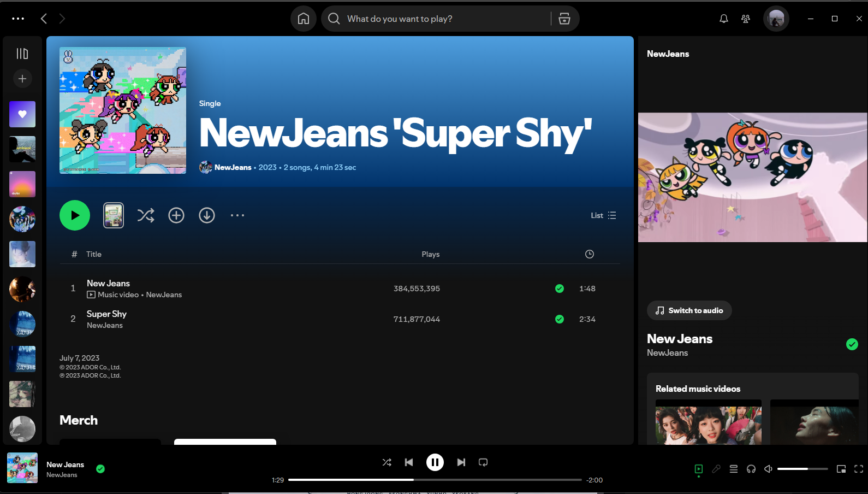This screenshot has width=868, height=494.
Task: Toggle the saved check in bottom player bar
Action: [100, 469]
